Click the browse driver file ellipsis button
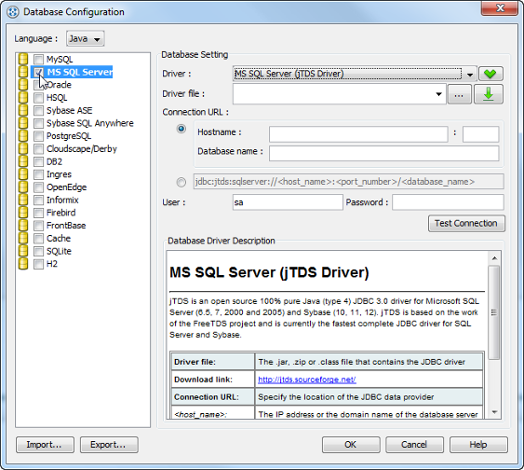524x470 pixels. 459,94
